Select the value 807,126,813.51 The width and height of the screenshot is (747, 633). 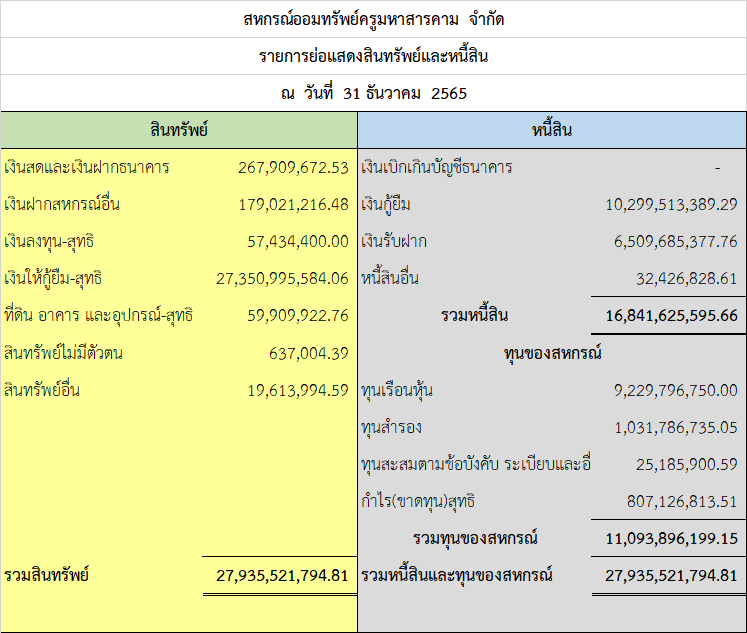[x=682, y=502]
